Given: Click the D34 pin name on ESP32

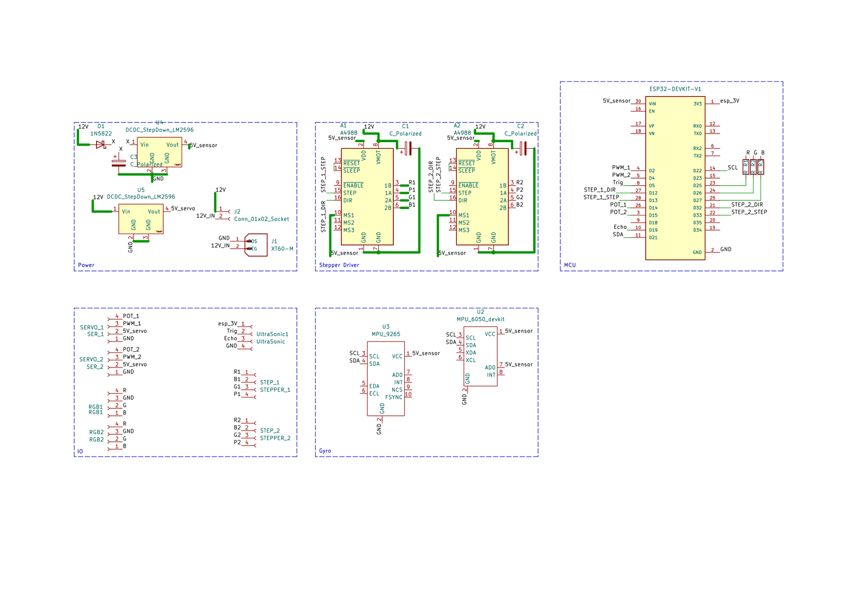Looking at the screenshot, I should click(697, 230).
